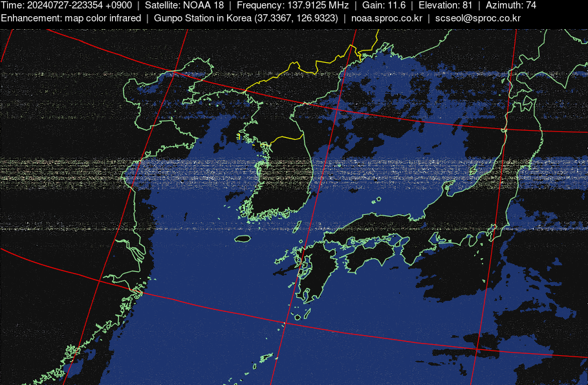Click the noaa.sproc.co.kr website address

point(386,17)
